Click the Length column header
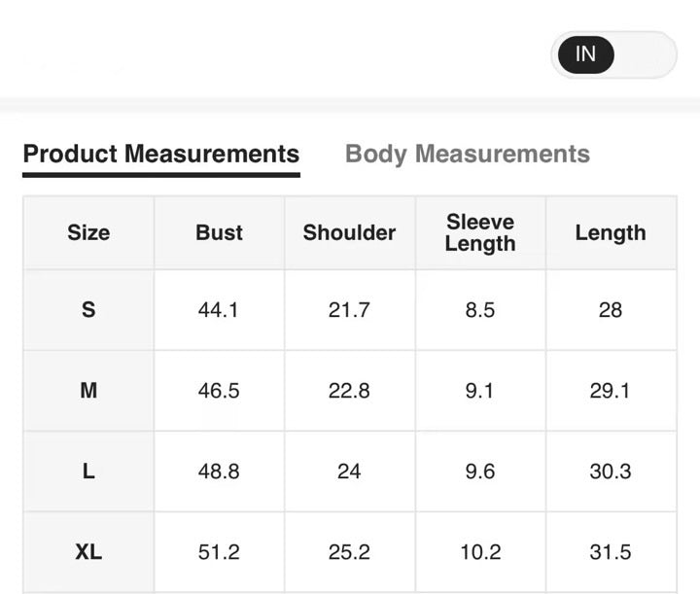Image resolution: width=700 pixels, height=594 pixels. pos(611,233)
